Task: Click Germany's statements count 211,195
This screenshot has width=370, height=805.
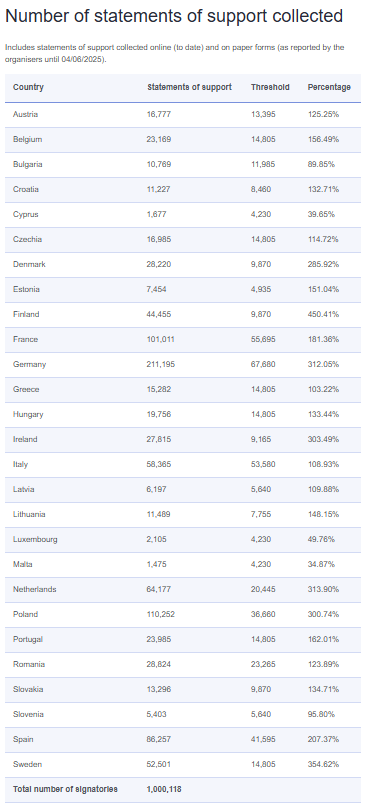Action: coord(159,365)
